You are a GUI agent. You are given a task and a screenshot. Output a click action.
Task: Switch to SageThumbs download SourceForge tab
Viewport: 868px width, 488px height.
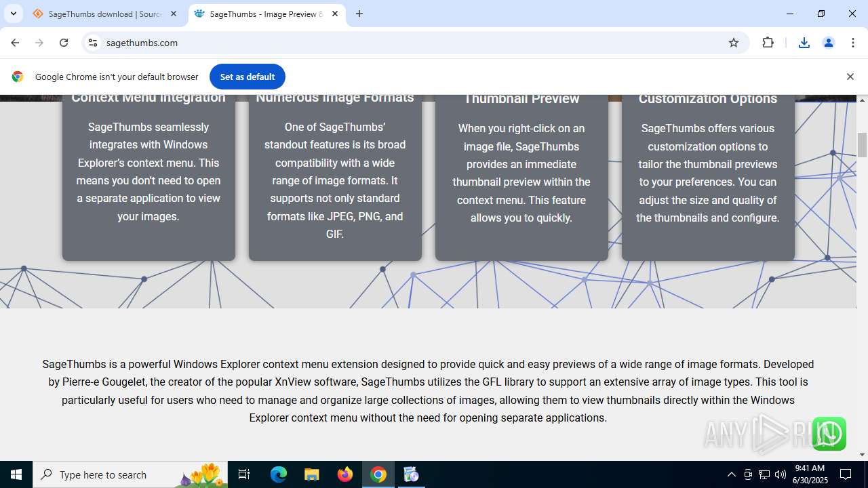coord(104,14)
